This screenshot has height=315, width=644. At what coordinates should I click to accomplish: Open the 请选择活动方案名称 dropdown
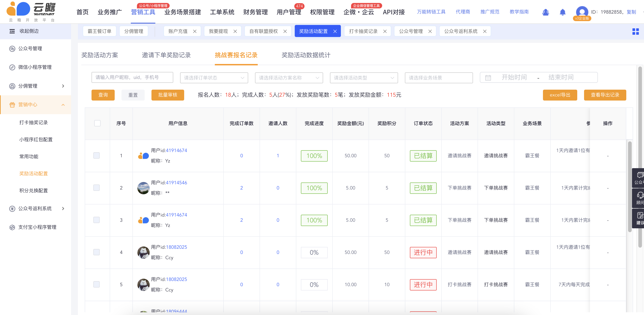pos(289,78)
